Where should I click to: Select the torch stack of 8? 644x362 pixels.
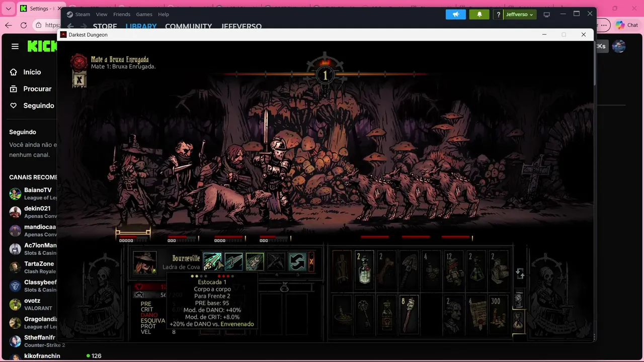[x=409, y=315]
